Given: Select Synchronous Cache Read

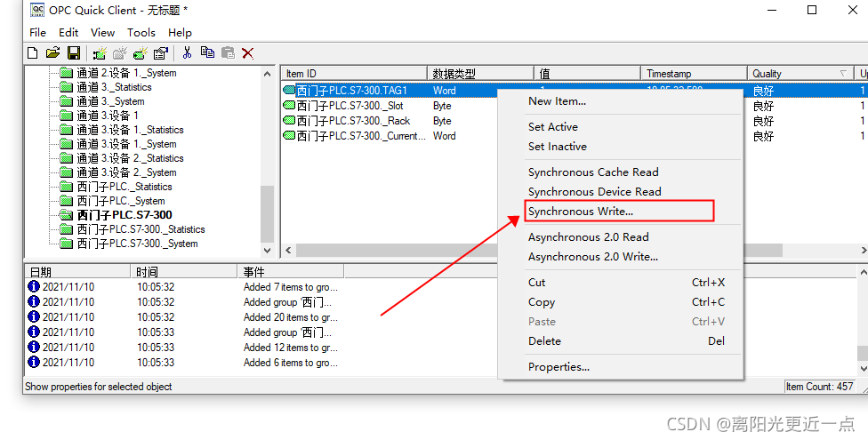Looking at the screenshot, I should (x=620, y=172).
